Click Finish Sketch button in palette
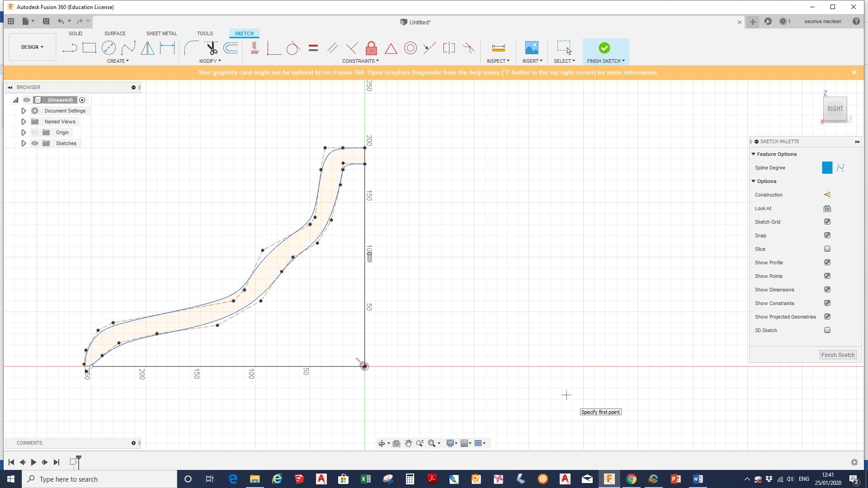868x488 pixels. (837, 355)
